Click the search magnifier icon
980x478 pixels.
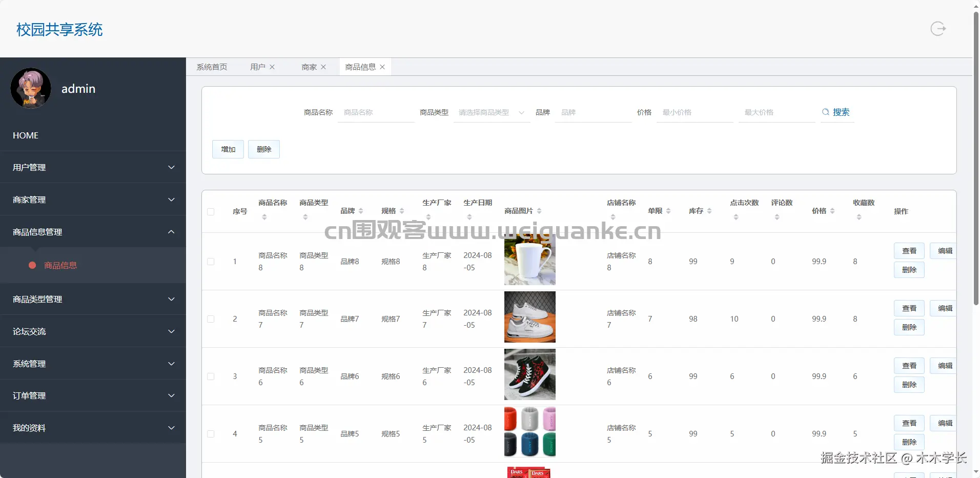pyautogui.click(x=826, y=112)
